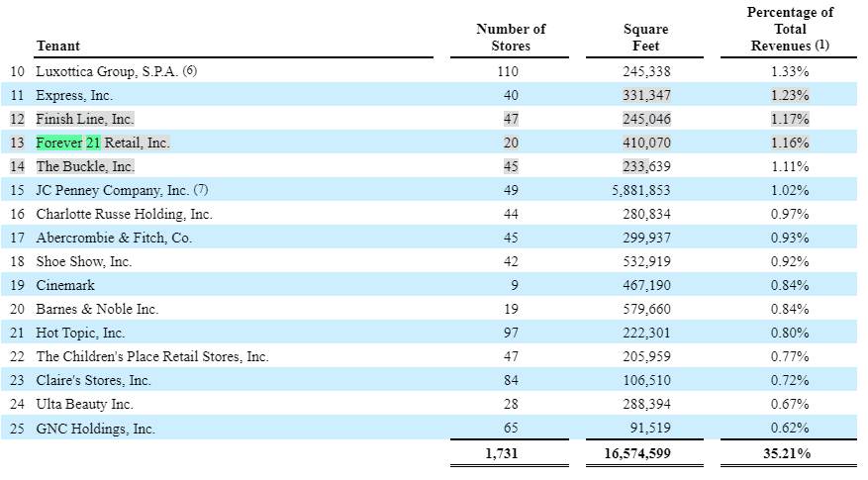Click total revenue percentage '35.21%'
This screenshot has width=868, height=480.
point(787,454)
